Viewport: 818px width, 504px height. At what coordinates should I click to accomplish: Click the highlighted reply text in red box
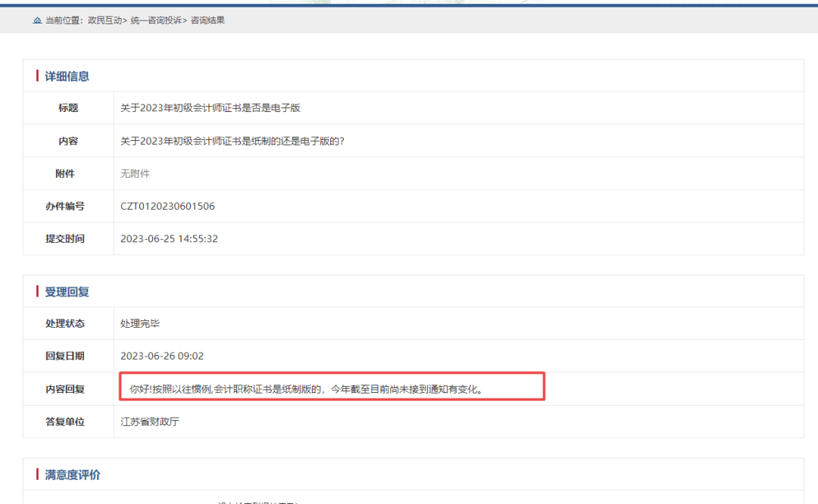click(x=306, y=390)
